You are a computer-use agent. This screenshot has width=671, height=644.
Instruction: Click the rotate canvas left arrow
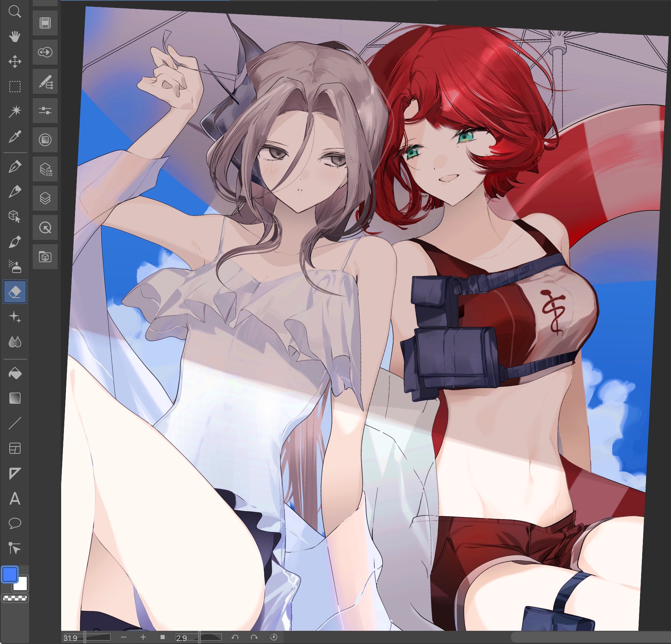click(235, 637)
